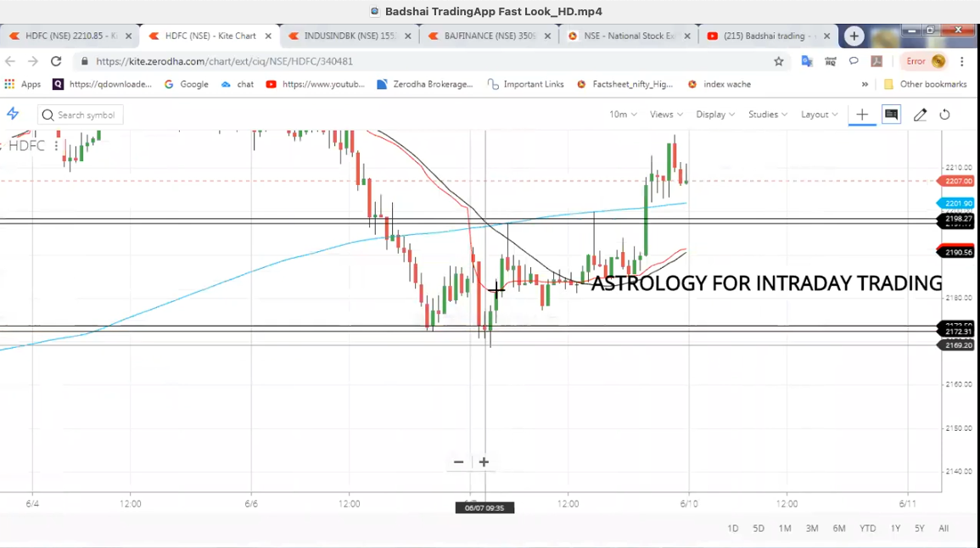Open the draw pencil tool
The width and height of the screenshot is (980, 548).
pos(920,115)
